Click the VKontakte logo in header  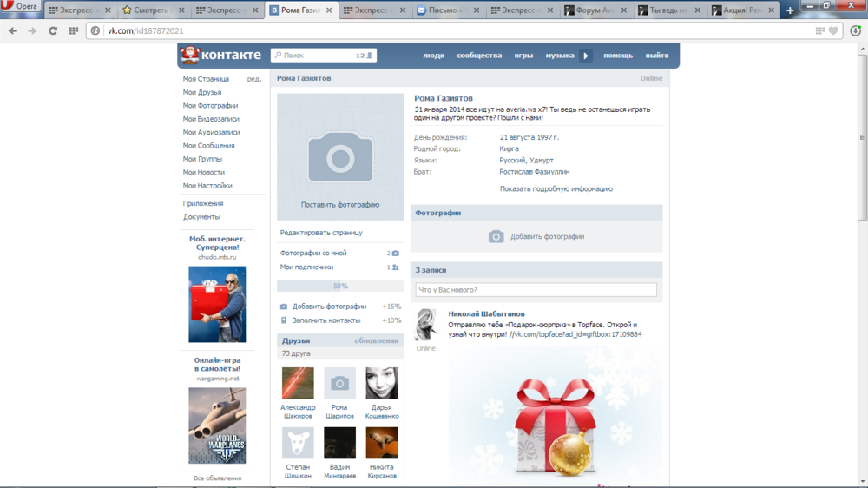click(221, 55)
